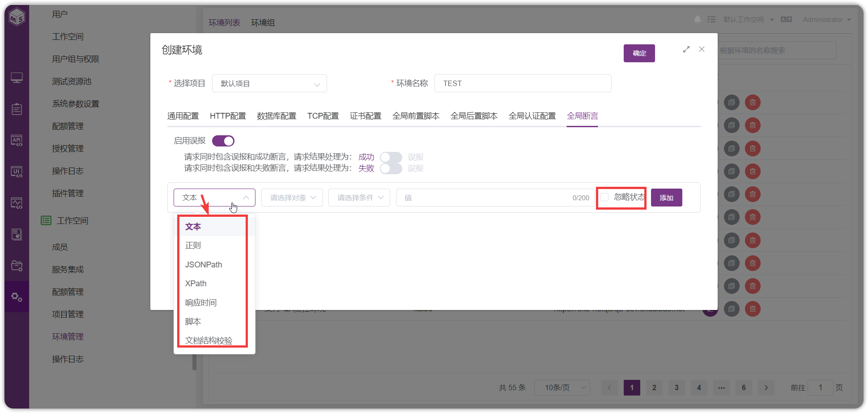The height and width of the screenshot is (413, 868).
Task: Open the 10条/页 page size dropdown
Action: point(562,387)
